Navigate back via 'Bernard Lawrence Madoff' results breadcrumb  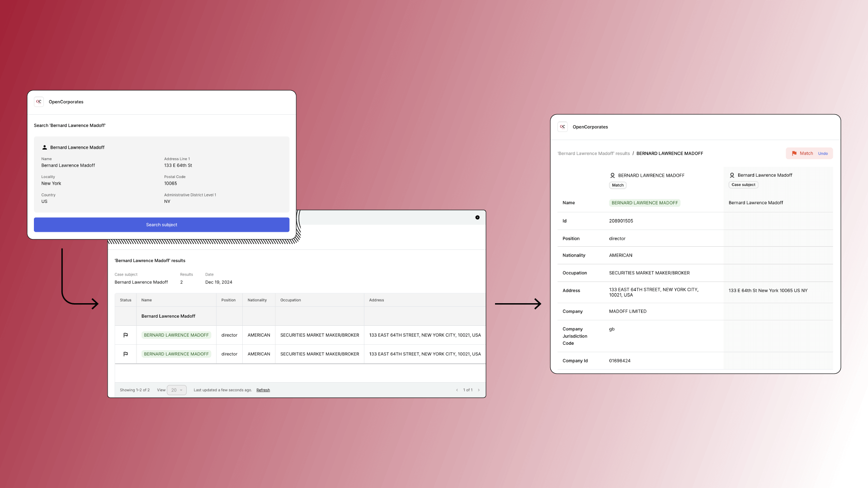tap(594, 154)
